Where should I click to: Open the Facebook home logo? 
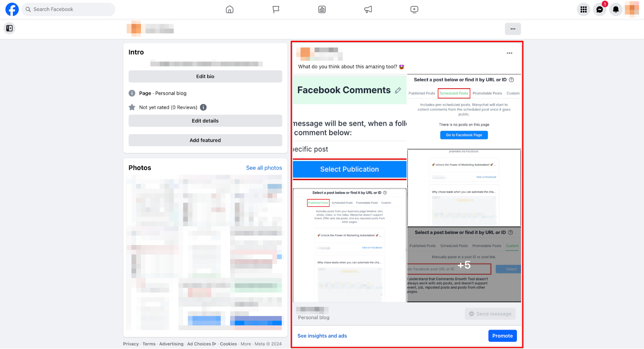point(12,9)
